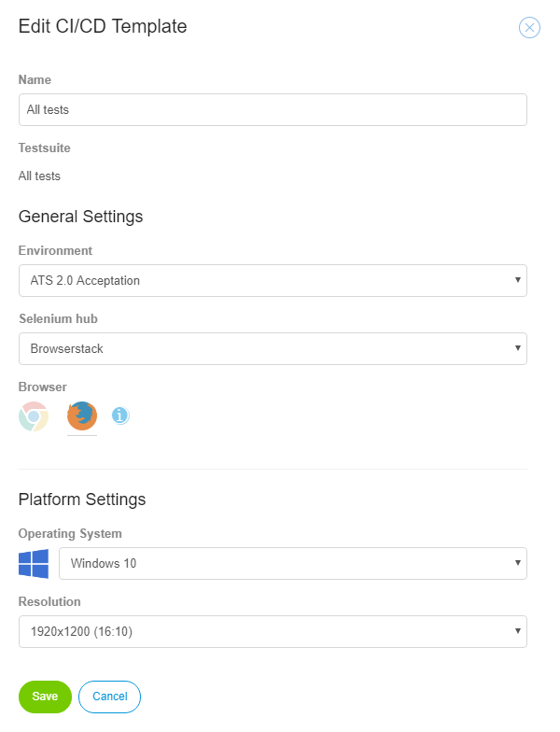Click the General Settings heading

tap(80, 217)
